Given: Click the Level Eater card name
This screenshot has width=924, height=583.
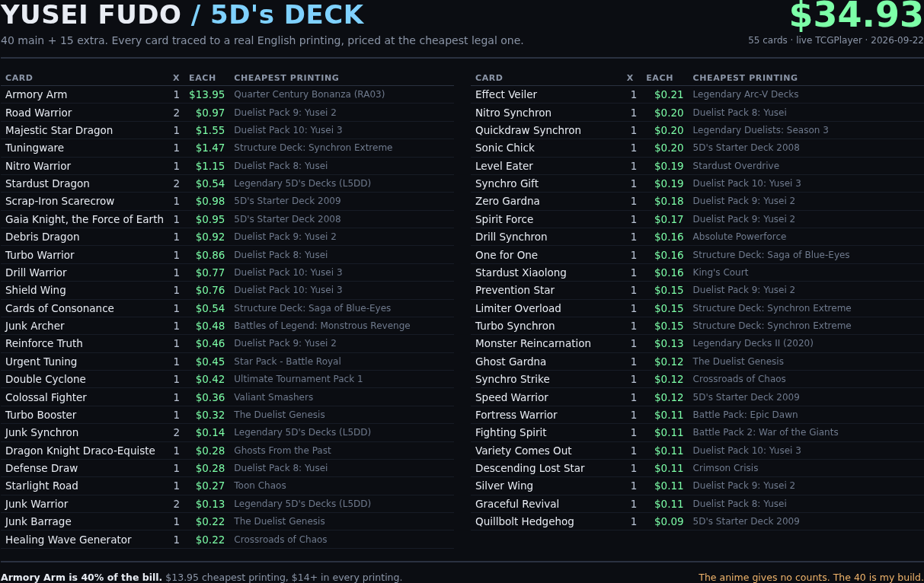Looking at the screenshot, I should [x=504, y=166].
